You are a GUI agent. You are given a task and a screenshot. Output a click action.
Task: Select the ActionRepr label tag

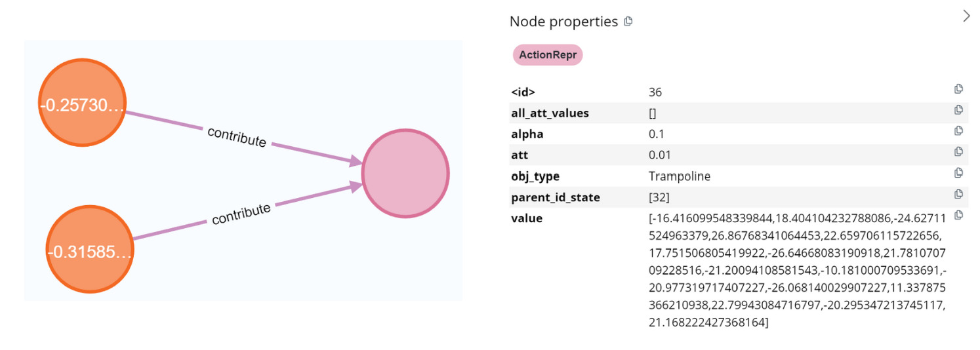pyautogui.click(x=548, y=55)
